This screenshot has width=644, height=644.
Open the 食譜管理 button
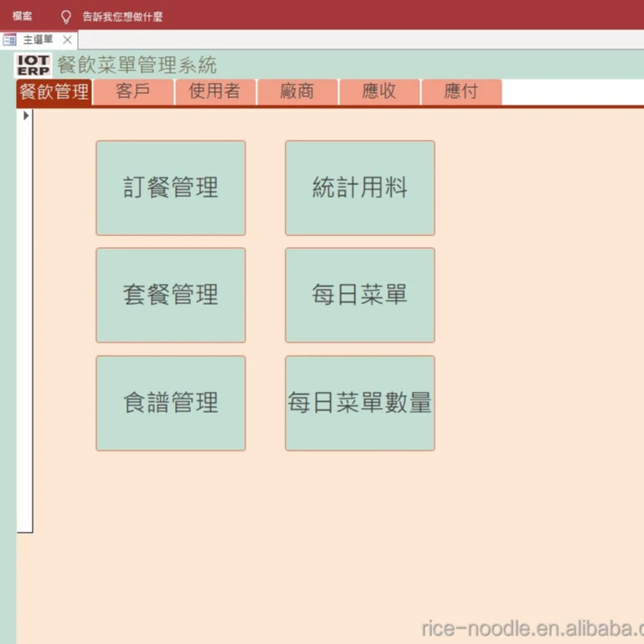[x=171, y=404]
